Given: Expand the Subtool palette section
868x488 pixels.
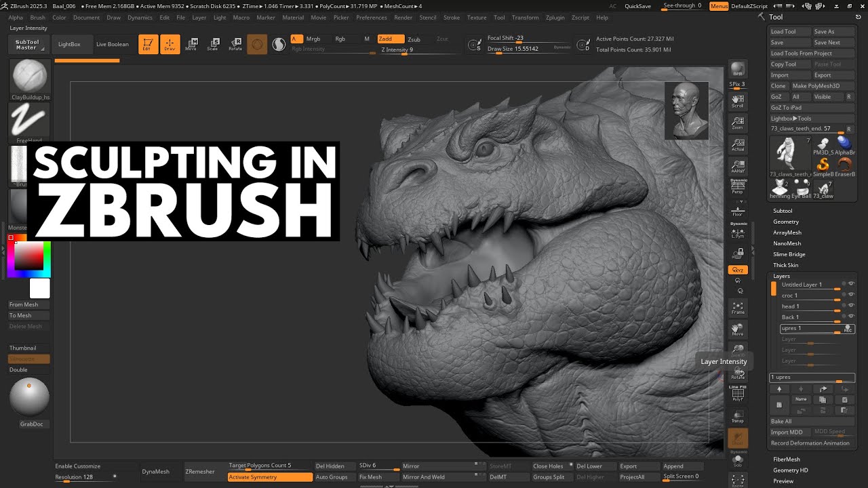Looking at the screenshot, I should (783, 211).
